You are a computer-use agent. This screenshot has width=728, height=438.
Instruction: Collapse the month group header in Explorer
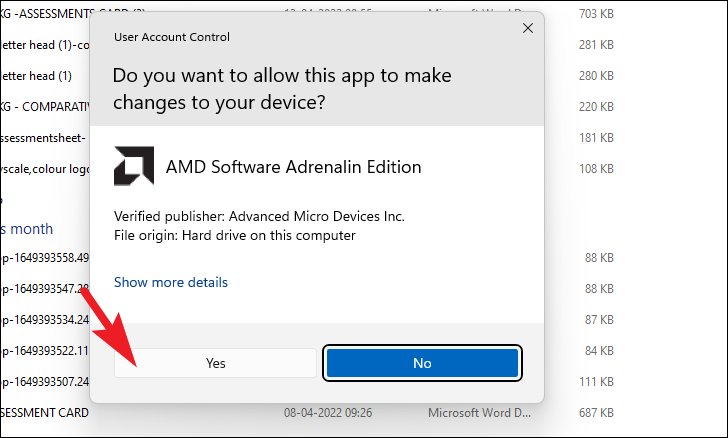coord(26,229)
